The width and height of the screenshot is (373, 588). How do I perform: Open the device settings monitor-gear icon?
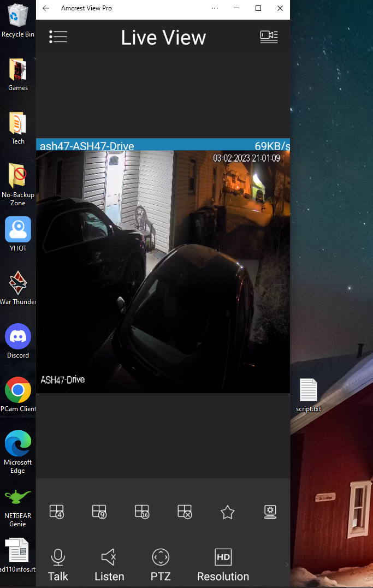(x=270, y=512)
